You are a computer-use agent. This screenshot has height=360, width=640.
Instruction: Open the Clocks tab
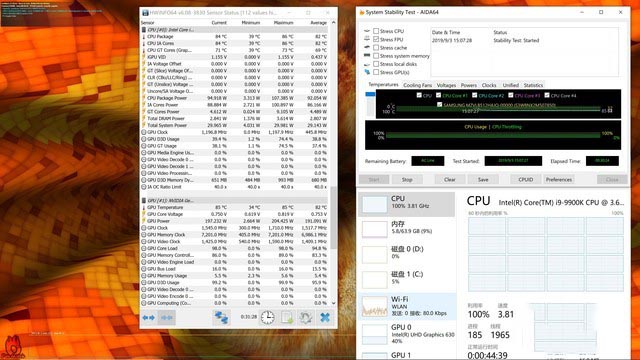pos(489,85)
